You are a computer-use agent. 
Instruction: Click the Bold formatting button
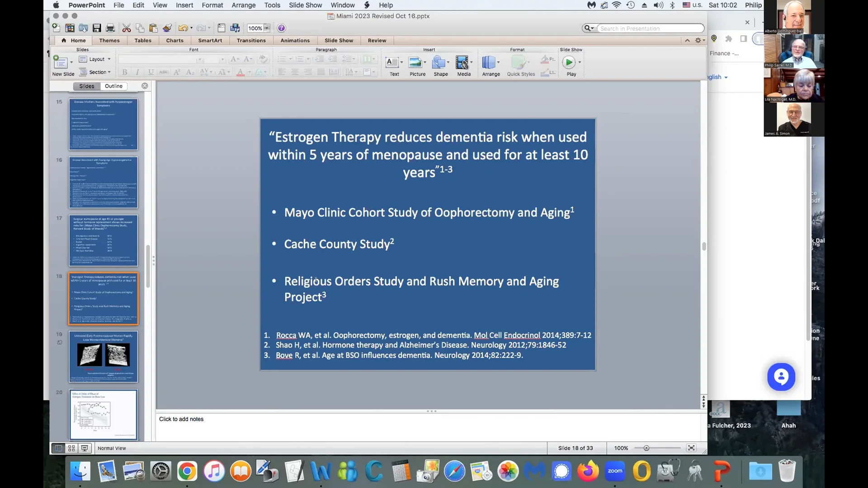click(x=124, y=72)
